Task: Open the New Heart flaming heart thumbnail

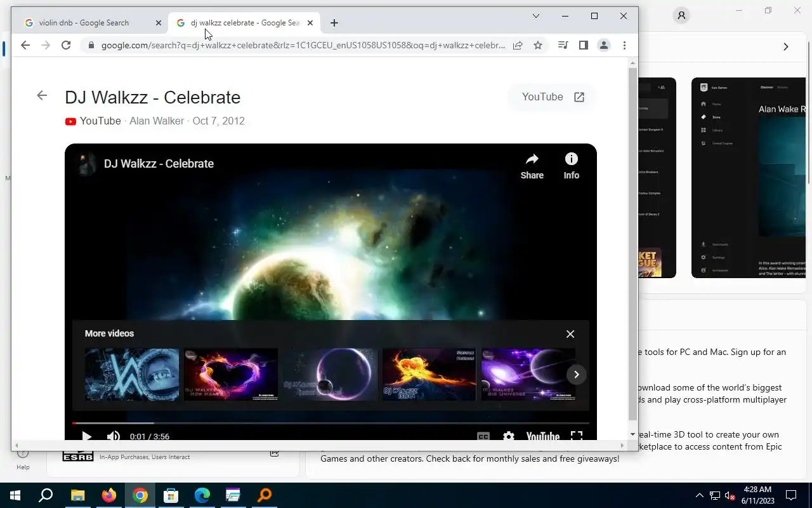Action: click(231, 375)
